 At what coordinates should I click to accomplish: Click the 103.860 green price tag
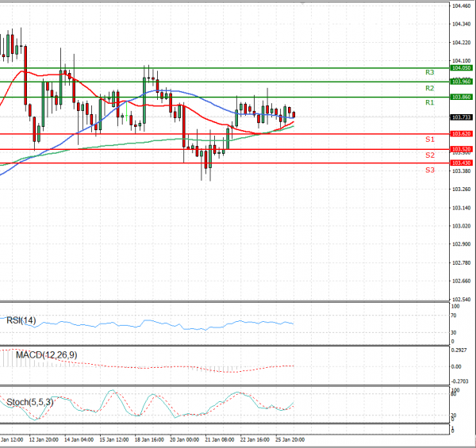click(461, 97)
